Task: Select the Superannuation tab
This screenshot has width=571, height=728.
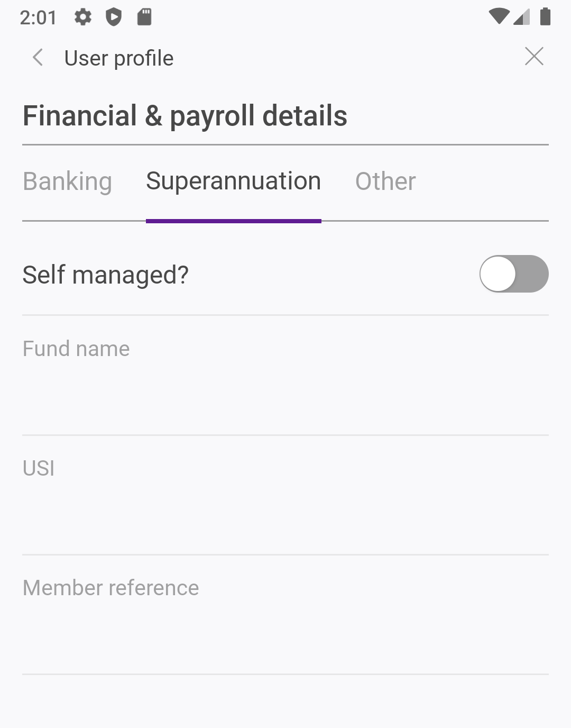Action: [233, 181]
